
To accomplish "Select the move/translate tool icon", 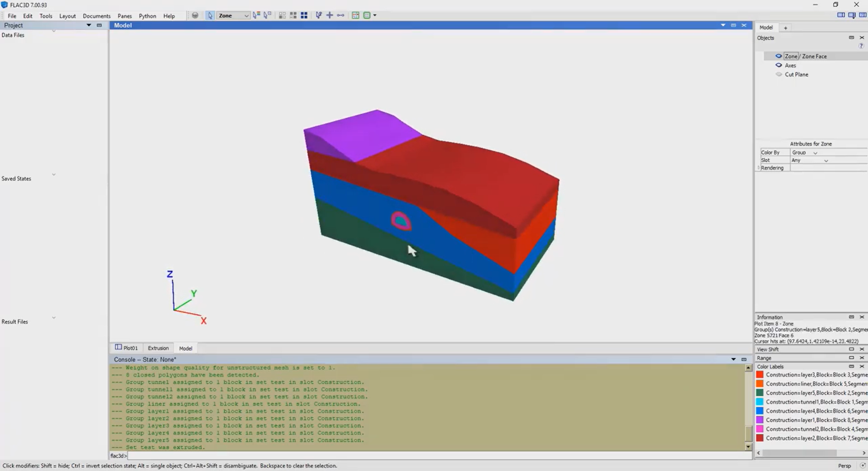I will pos(330,15).
